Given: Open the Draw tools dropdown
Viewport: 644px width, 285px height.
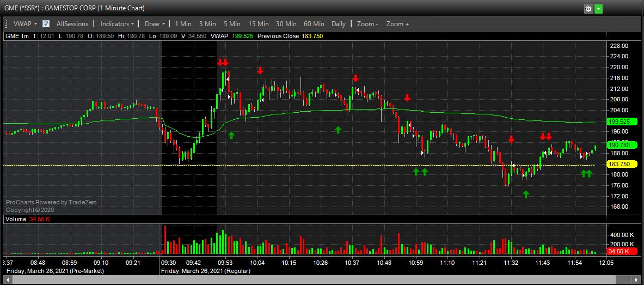Looking at the screenshot, I should [x=155, y=24].
